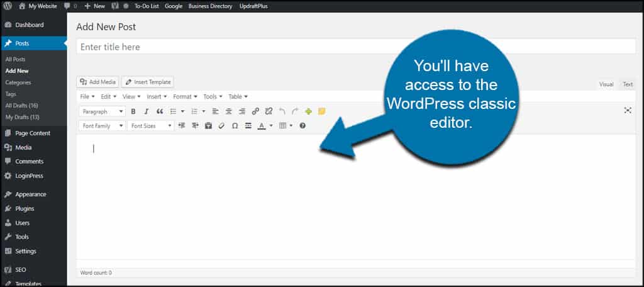Click the text color A icon

[261, 126]
